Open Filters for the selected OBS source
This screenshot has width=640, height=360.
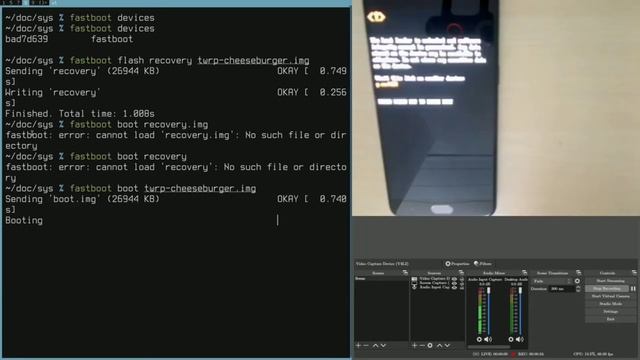click(x=483, y=264)
